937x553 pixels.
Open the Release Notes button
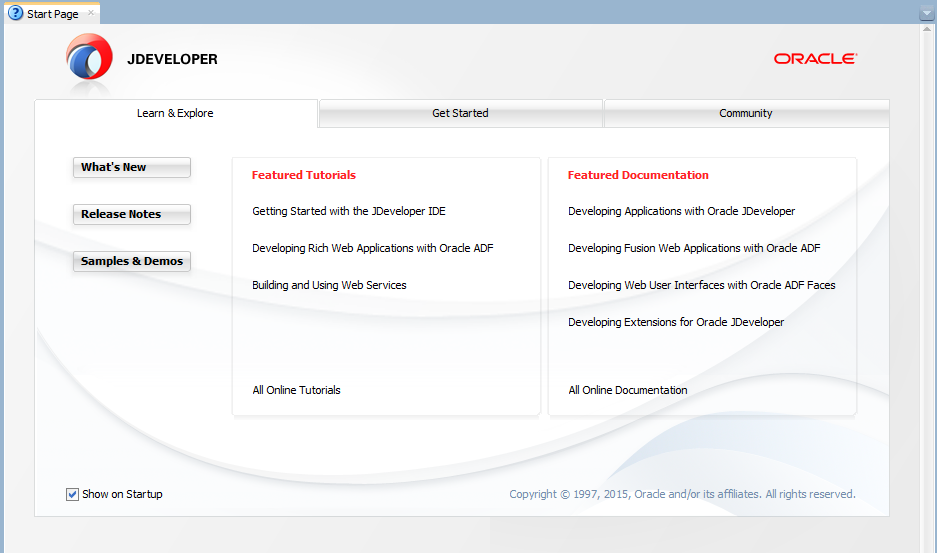pyautogui.click(x=132, y=214)
